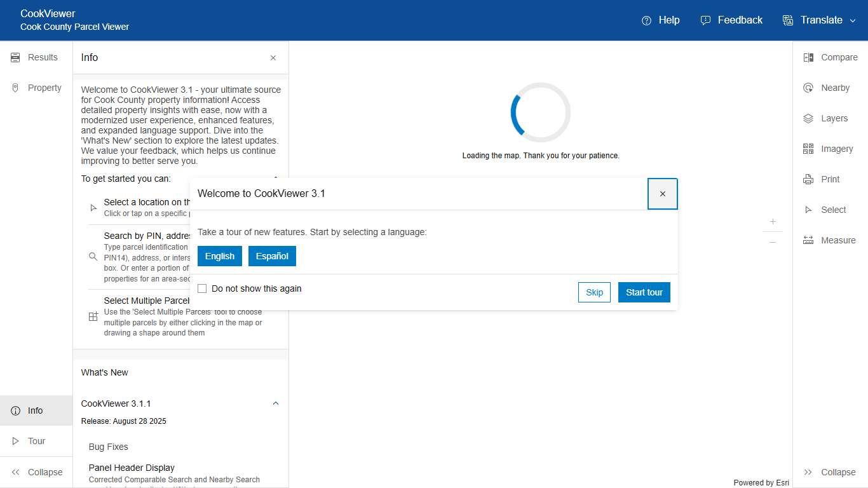Check the 'Do not show this again' box
This screenshot has height=488, width=868.
202,288
